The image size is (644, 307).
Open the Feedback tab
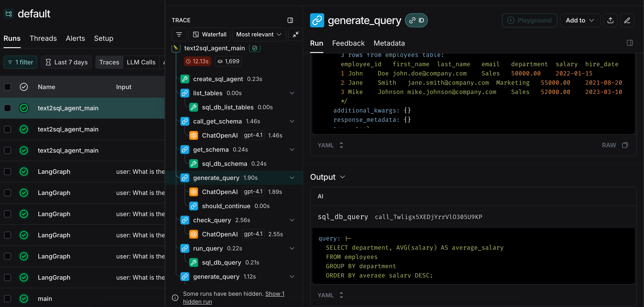pos(348,43)
